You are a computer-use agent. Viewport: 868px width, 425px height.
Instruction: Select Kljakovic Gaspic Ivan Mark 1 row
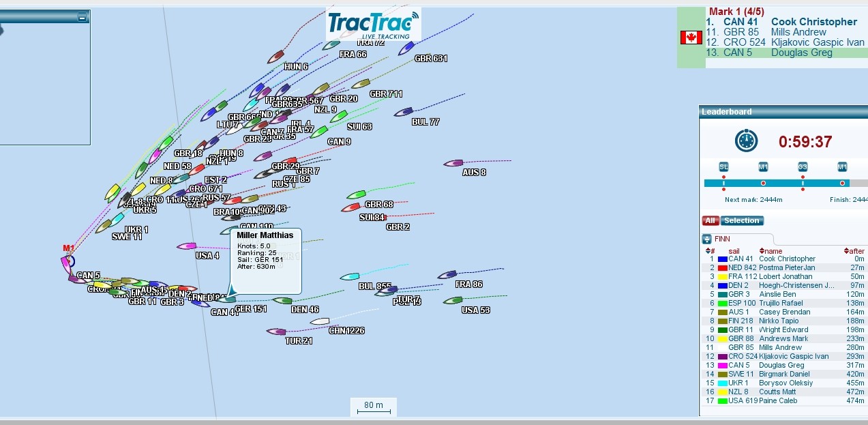pos(785,42)
